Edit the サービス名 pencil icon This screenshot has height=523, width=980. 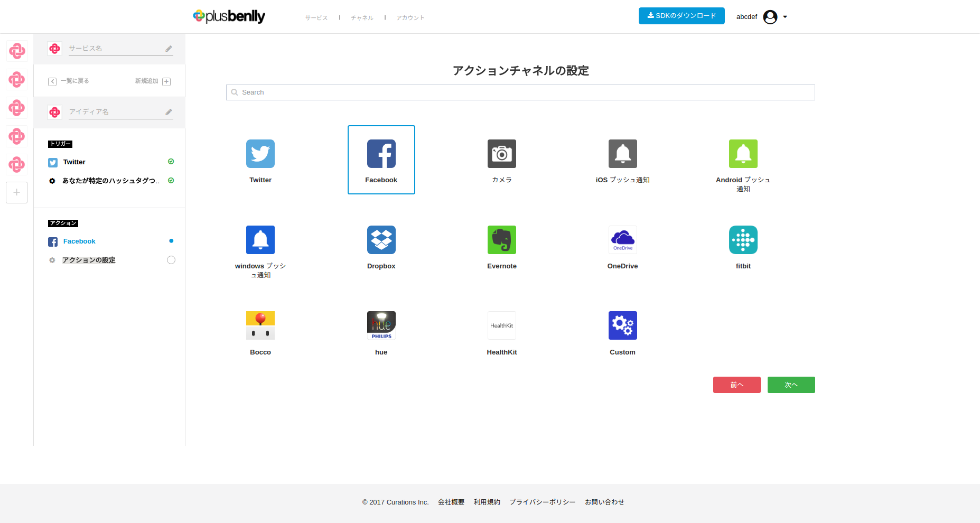(x=169, y=49)
